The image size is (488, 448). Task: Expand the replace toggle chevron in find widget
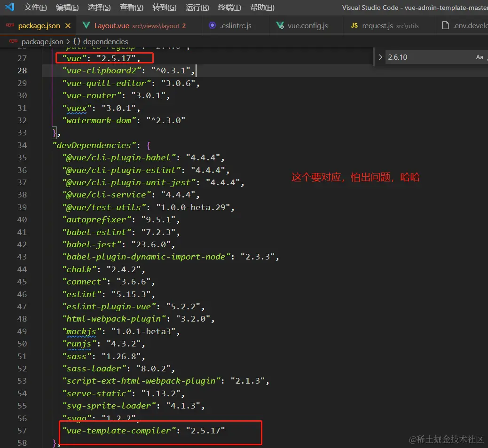click(380, 57)
